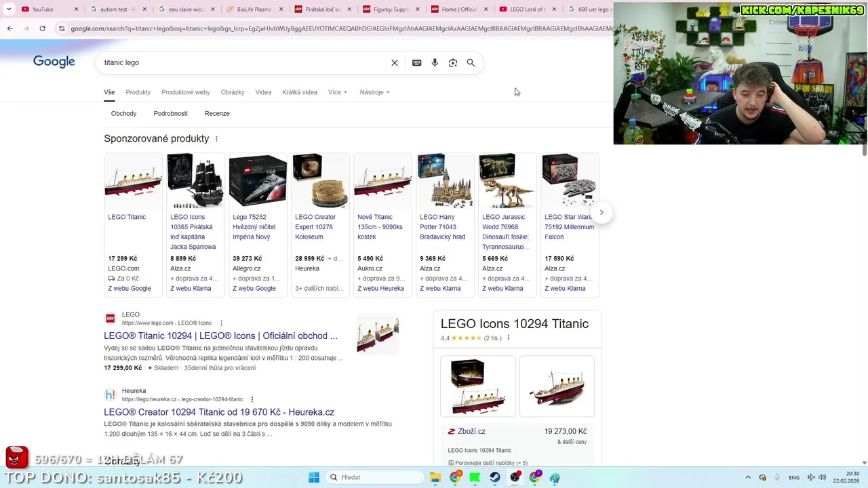Open LEGO Harry Potter 71043 product

pos(445,225)
